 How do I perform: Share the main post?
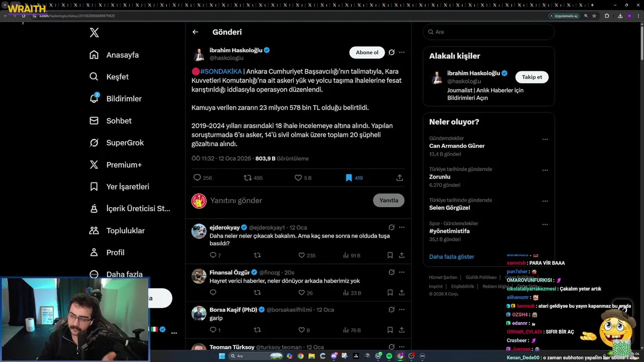click(x=399, y=177)
